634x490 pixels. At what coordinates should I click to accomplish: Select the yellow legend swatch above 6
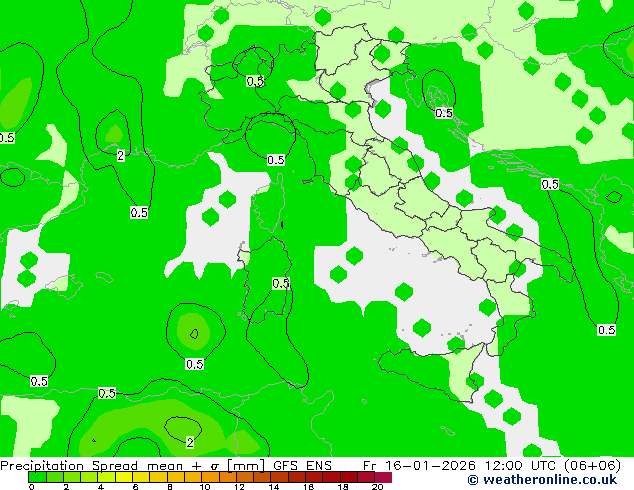(x=141, y=477)
